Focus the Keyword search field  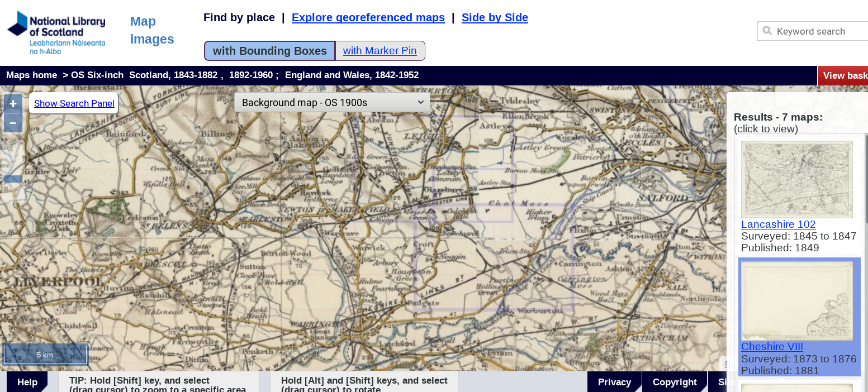[819, 31]
